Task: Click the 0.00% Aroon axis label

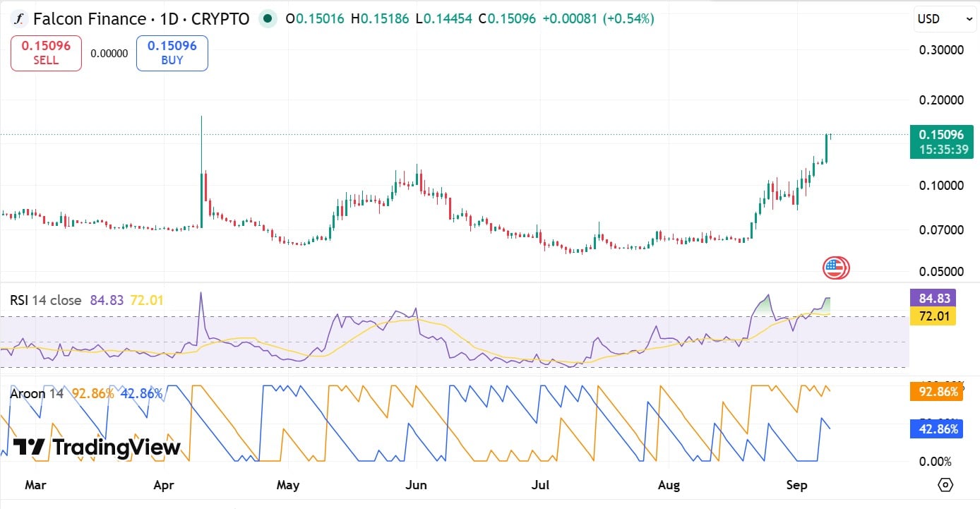Action: (x=934, y=462)
